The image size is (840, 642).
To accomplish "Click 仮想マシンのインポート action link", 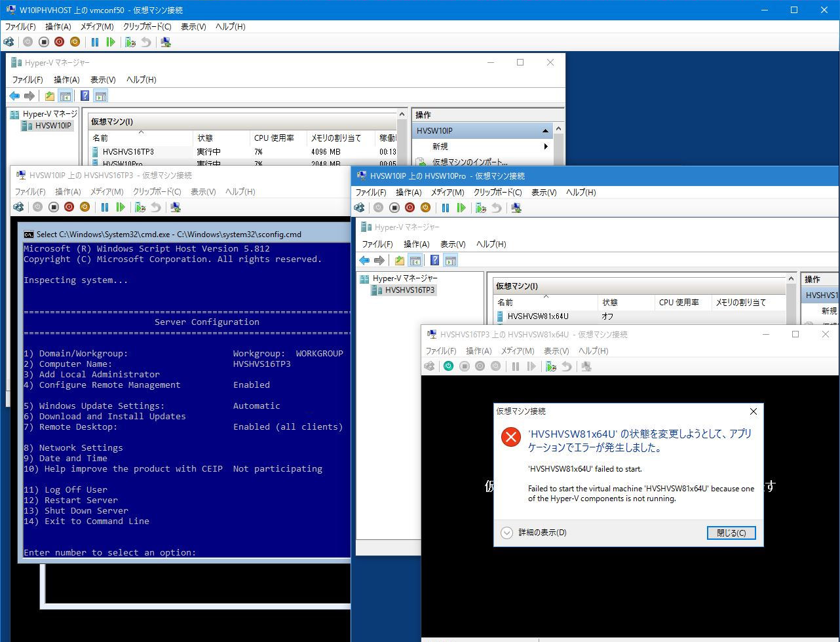I will (x=470, y=162).
